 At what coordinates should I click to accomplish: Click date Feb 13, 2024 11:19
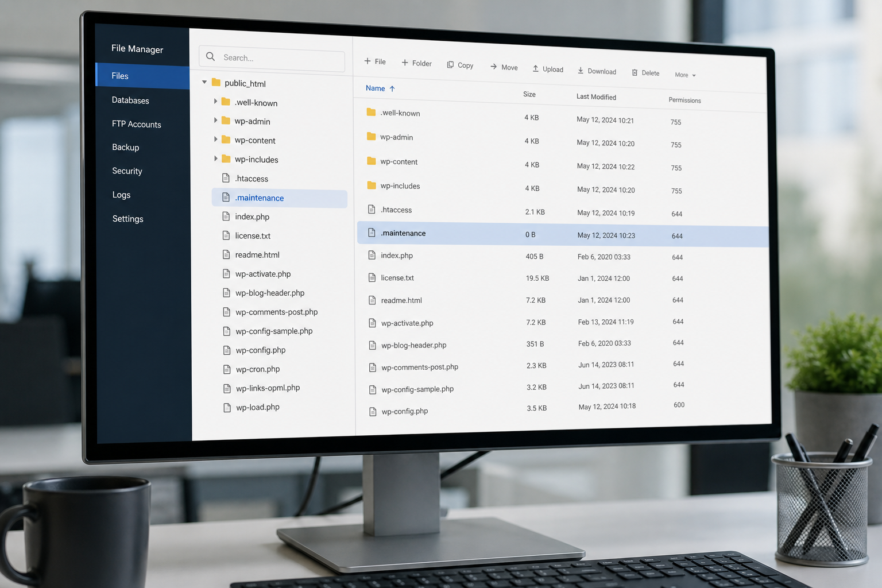[x=606, y=322]
